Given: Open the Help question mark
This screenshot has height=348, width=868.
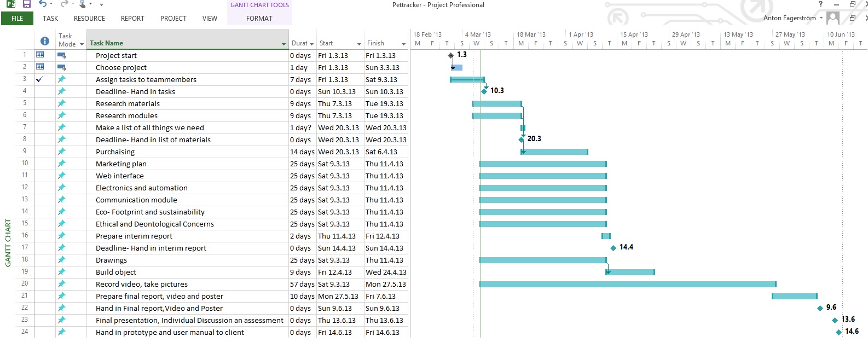Looking at the screenshot, I should point(820,4).
